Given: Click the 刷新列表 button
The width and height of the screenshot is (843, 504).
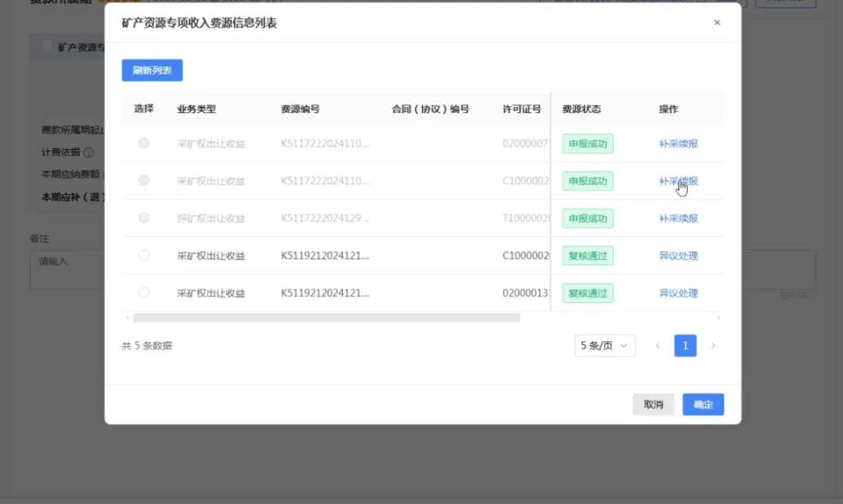Looking at the screenshot, I should click(x=152, y=70).
